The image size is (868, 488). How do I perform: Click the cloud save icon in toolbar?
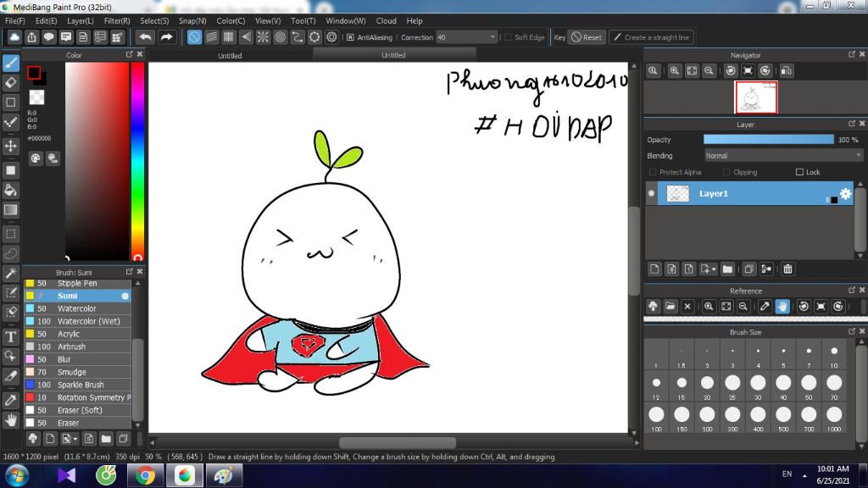[14, 37]
